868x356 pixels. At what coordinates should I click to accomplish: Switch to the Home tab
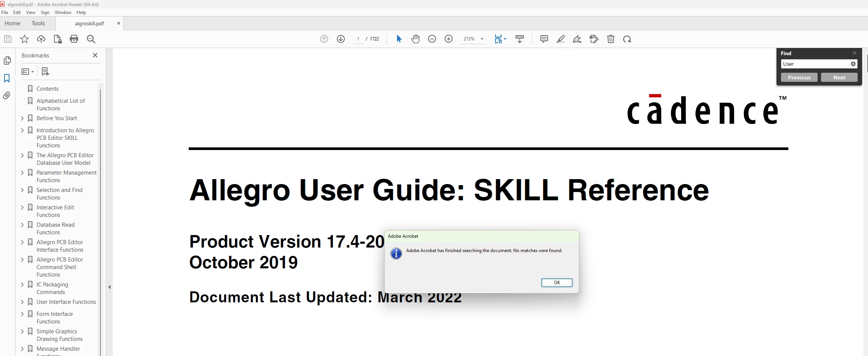coord(12,23)
